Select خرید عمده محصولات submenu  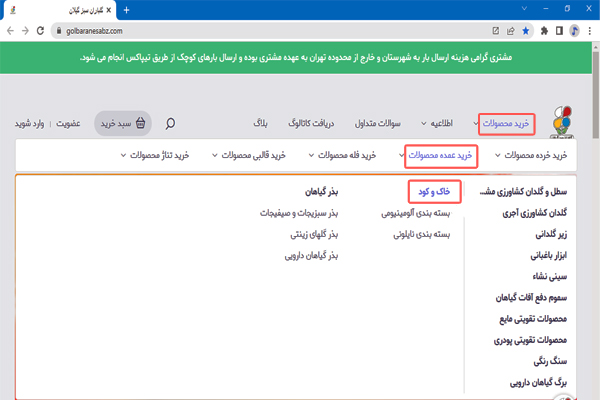(440, 155)
